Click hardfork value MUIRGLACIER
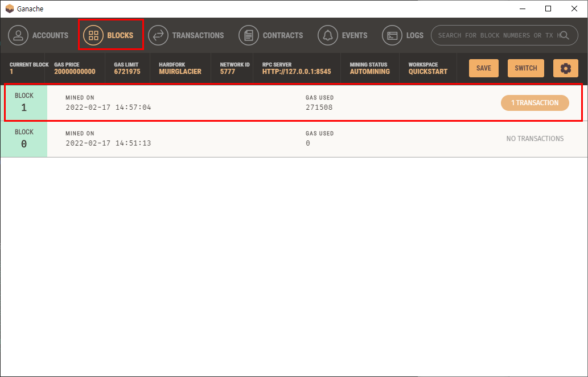588x377 pixels. pos(180,72)
